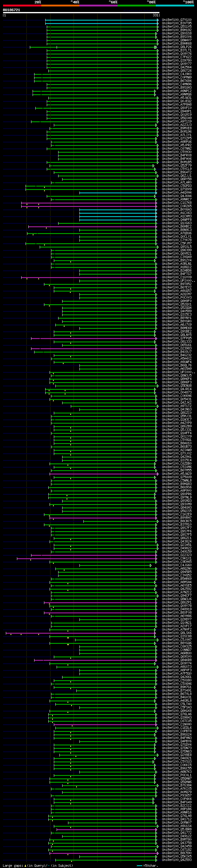Select the UniRef100_C7YK78 label

tap(176, 240)
